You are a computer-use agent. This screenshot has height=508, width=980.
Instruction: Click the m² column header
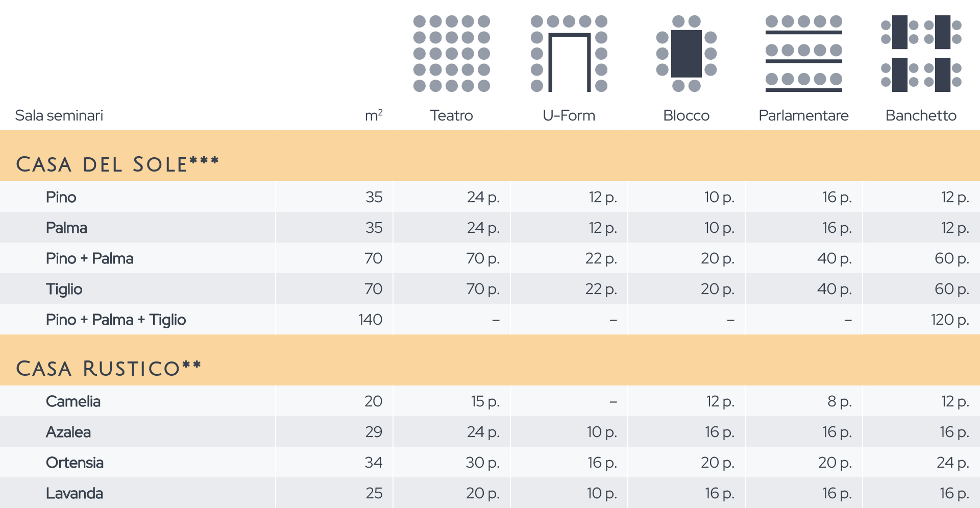[374, 115]
